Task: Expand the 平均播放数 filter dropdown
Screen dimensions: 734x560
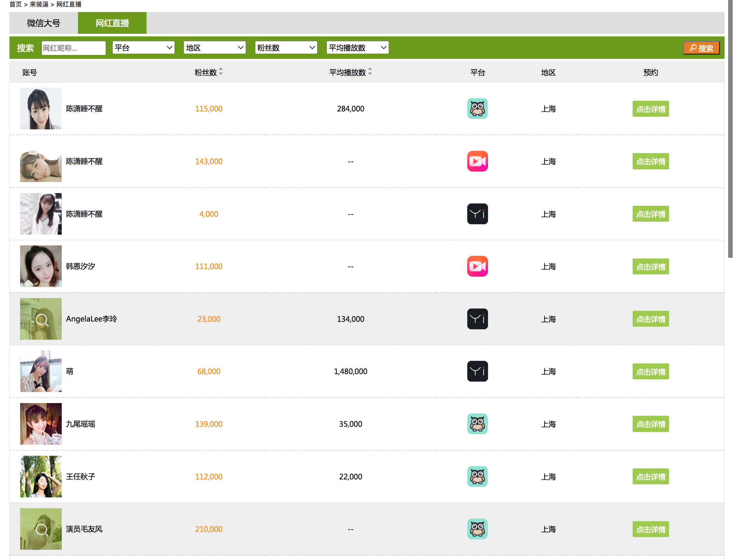Action: pos(357,48)
